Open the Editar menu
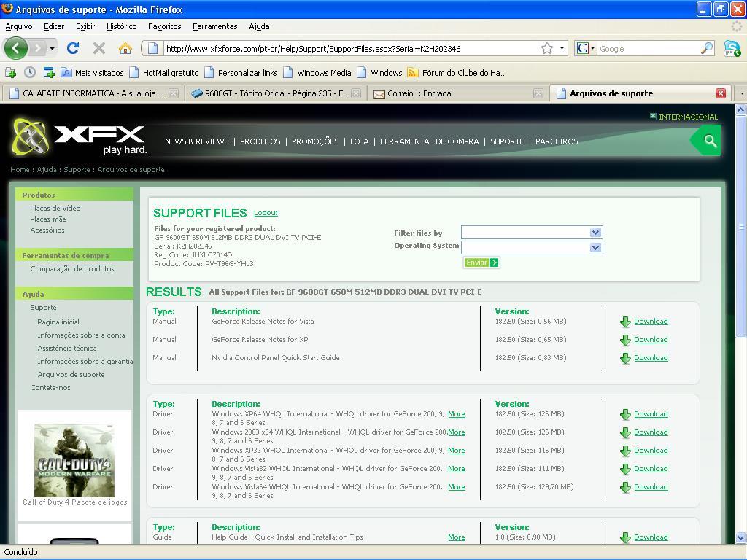The width and height of the screenshot is (747, 560). [54, 26]
